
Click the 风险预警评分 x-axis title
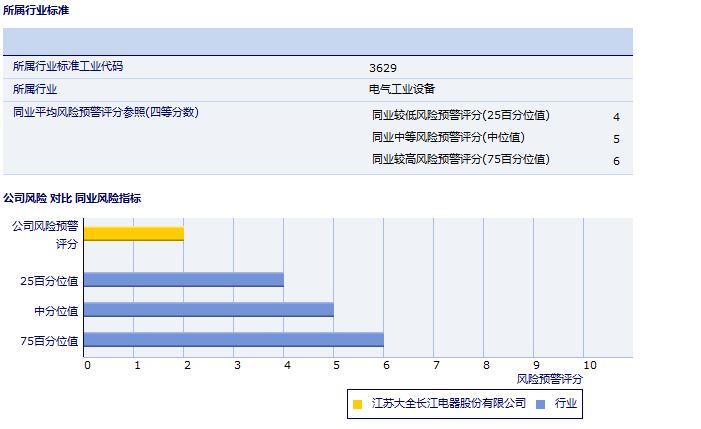pyautogui.click(x=550, y=379)
